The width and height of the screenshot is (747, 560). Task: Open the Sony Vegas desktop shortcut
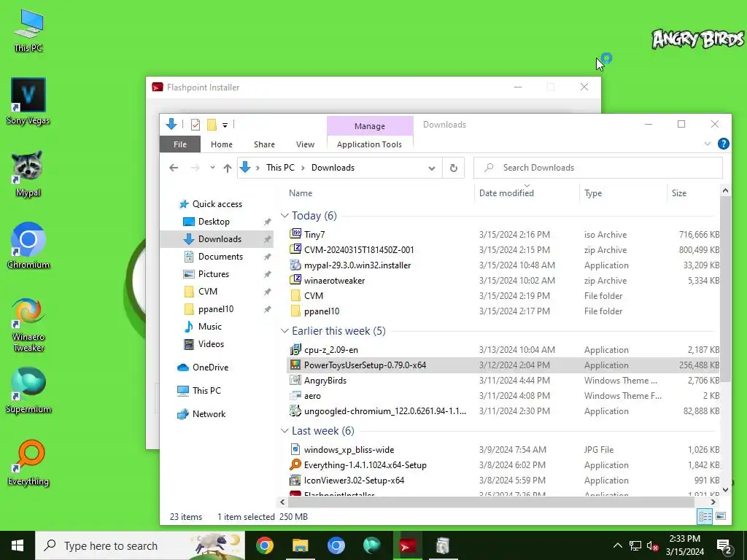coord(28,101)
